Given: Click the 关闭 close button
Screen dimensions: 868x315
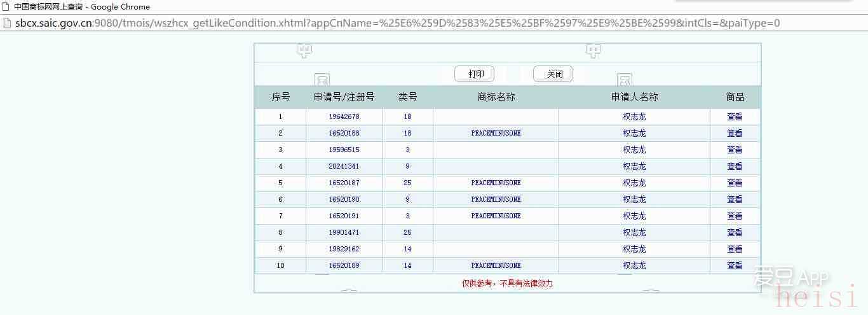Looking at the screenshot, I should [553, 74].
